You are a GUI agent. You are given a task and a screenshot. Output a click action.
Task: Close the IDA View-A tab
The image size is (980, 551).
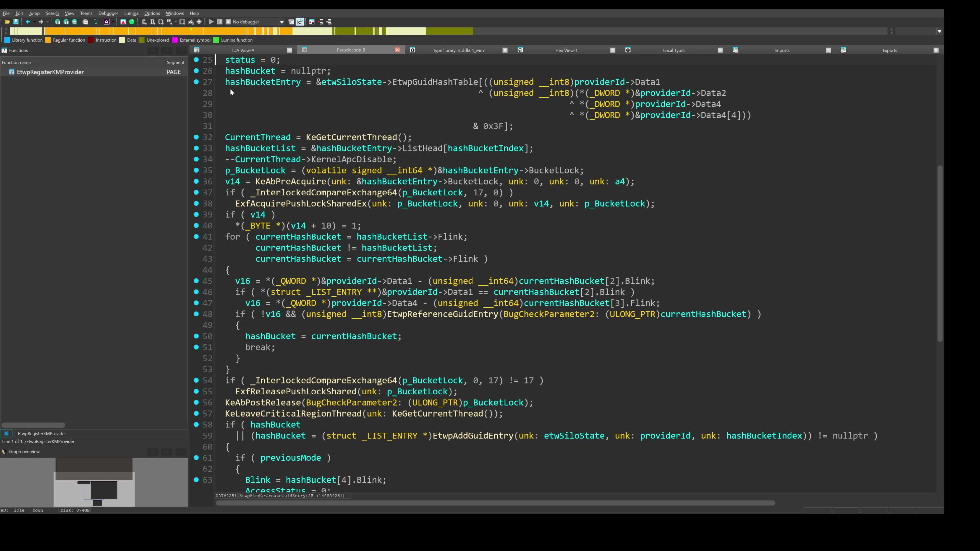(x=289, y=50)
